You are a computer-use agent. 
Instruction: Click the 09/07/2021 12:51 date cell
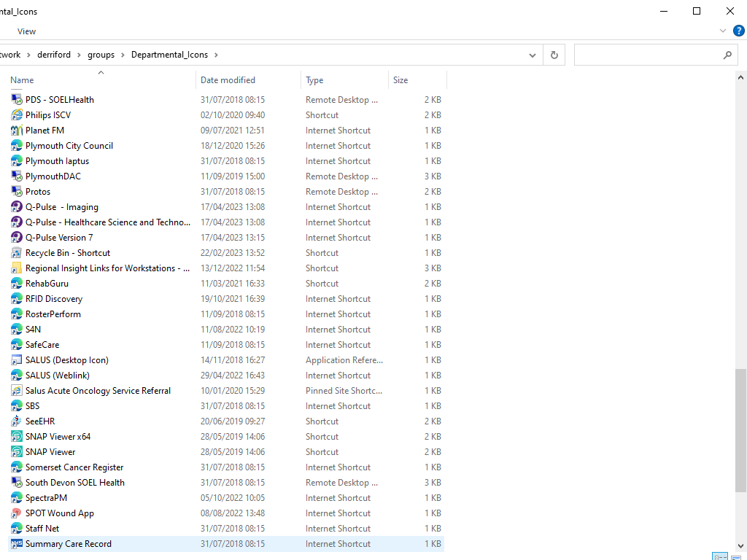233,131
